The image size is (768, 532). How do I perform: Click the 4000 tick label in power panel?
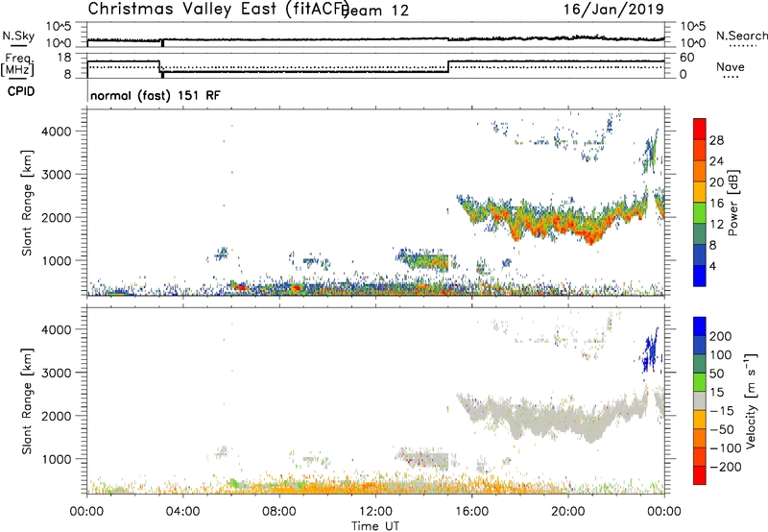pos(56,132)
